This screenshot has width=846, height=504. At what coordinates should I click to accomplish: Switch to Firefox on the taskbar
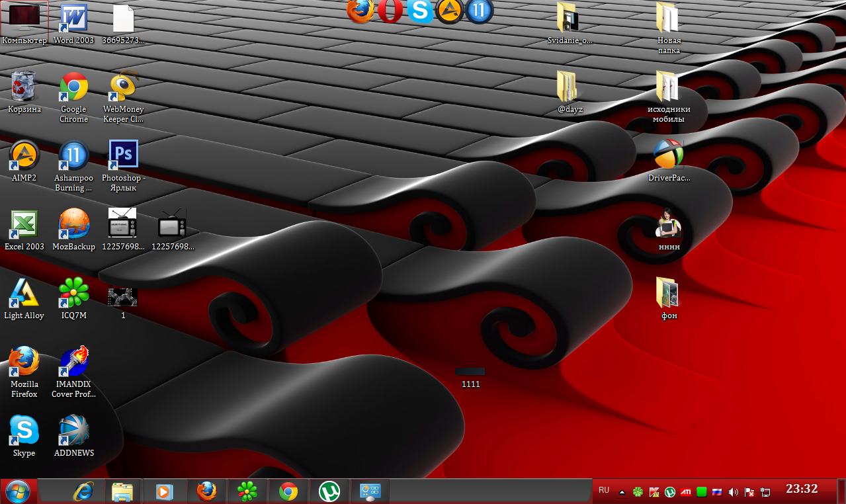click(x=206, y=491)
